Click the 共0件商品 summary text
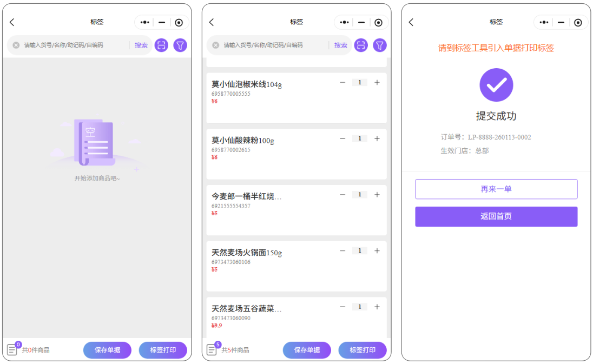Screen dimensions: 593x364 pos(36,350)
